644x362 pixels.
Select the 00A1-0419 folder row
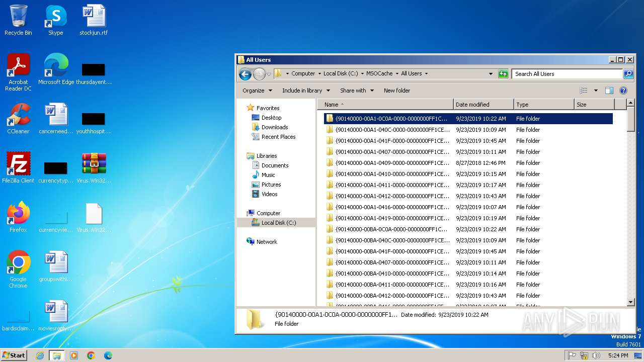tap(468, 218)
